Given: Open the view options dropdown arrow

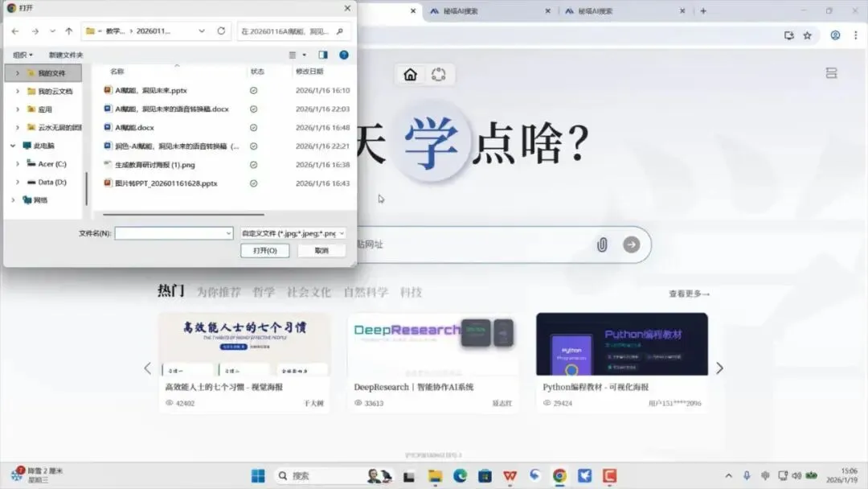Looking at the screenshot, I should 304,55.
